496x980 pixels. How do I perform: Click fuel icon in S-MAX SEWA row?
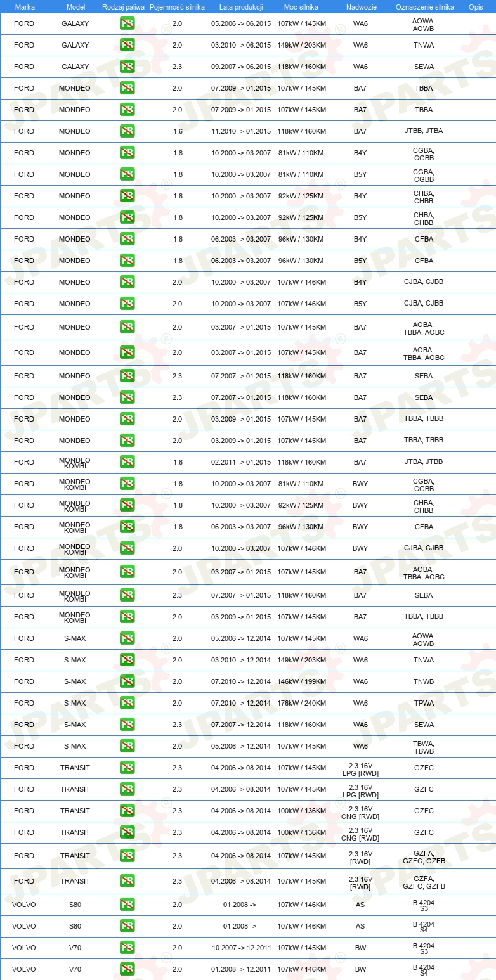click(x=127, y=725)
